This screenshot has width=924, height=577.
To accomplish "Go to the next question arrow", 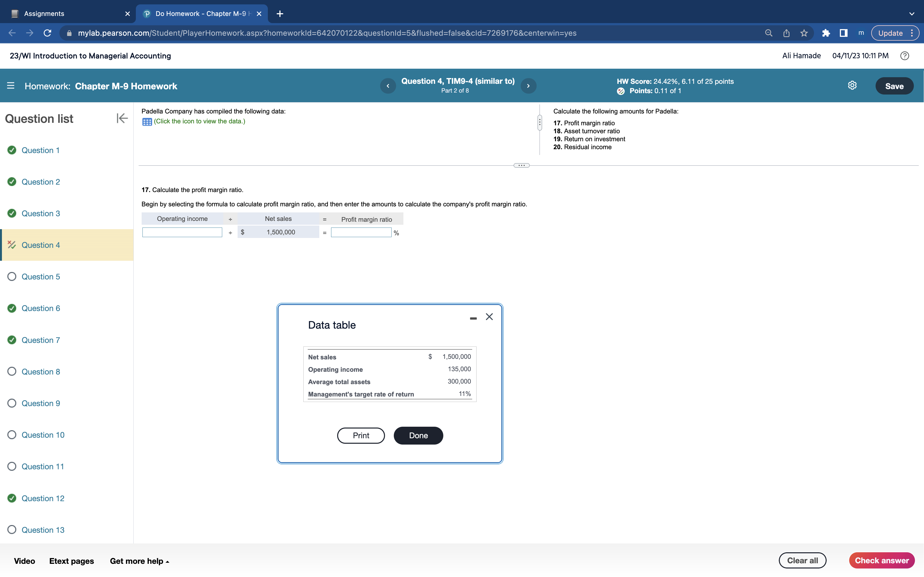I will (528, 86).
